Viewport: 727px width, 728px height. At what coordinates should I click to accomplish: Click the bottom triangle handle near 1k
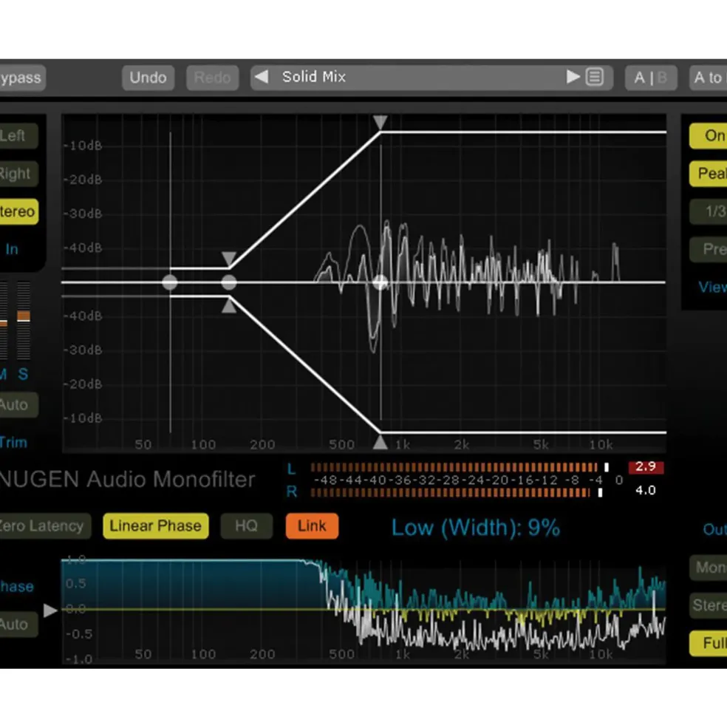[x=380, y=441]
